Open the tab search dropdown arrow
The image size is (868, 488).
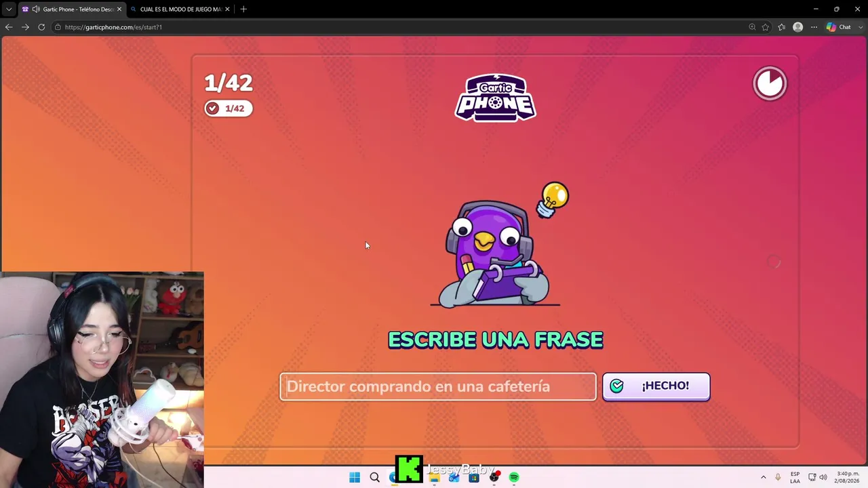pyautogui.click(x=9, y=9)
